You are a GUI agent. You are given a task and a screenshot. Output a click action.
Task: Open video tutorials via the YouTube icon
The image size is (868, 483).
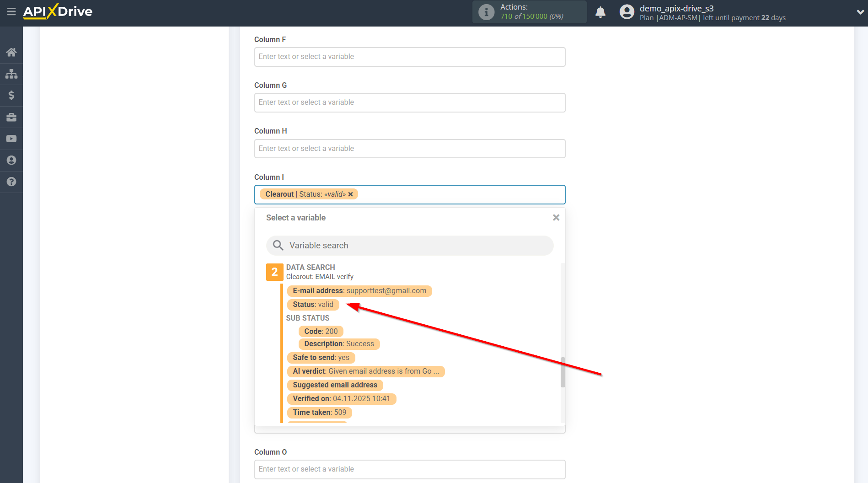[x=11, y=139]
